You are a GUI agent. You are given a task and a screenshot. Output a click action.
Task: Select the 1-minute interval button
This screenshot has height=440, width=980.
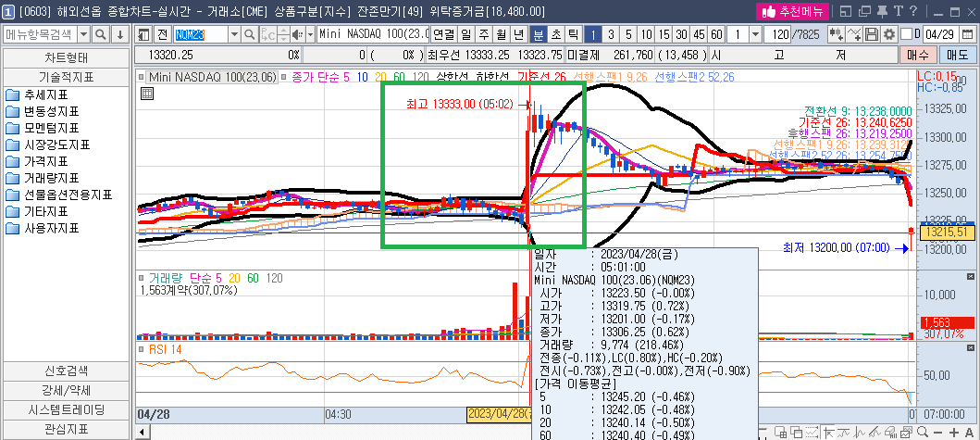point(593,33)
